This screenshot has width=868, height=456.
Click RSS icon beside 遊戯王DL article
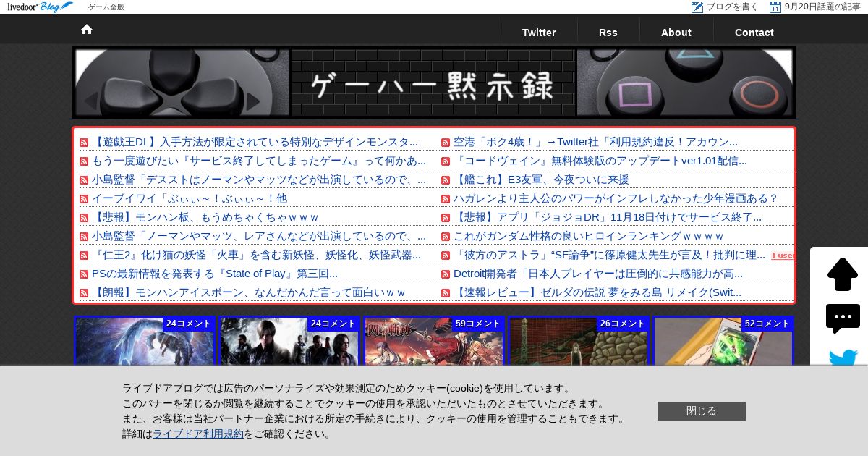click(x=84, y=143)
